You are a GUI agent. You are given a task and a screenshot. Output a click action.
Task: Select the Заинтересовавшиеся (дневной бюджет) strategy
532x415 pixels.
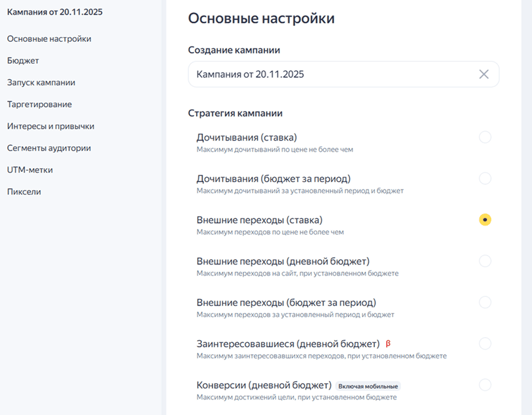pos(485,343)
